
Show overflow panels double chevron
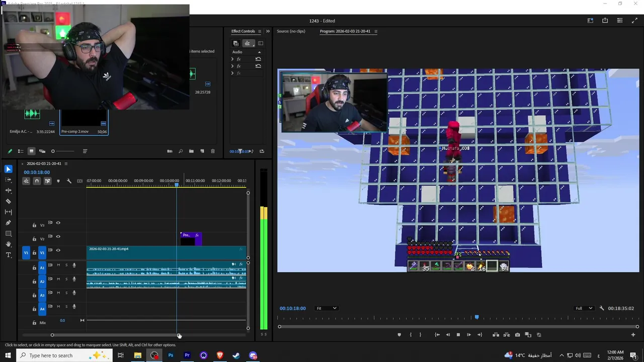[x=268, y=31]
